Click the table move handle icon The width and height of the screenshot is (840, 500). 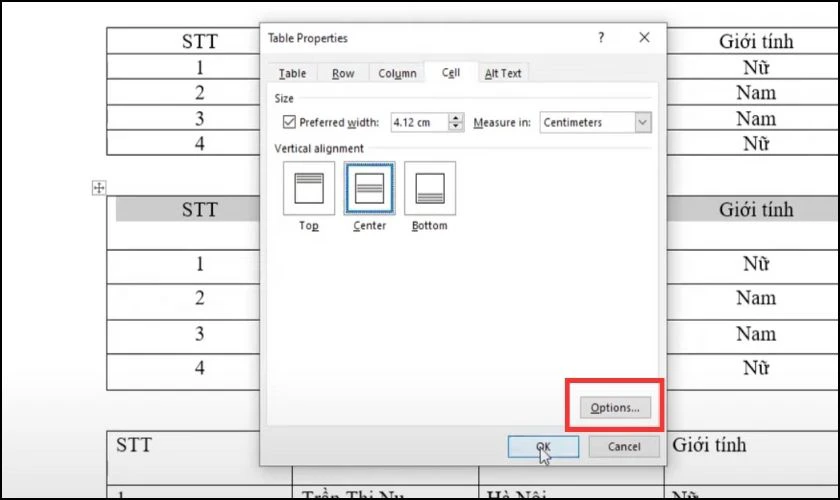(x=99, y=188)
